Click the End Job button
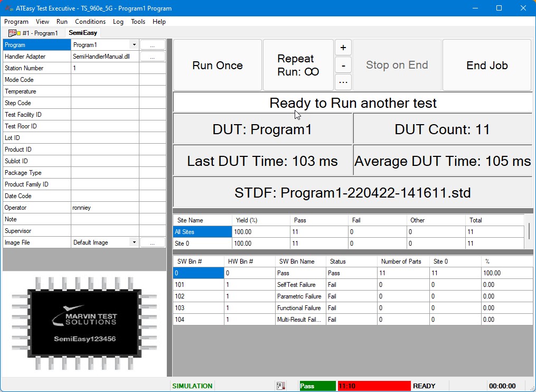This screenshot has height=392, width=536. [x=487, y=65]
